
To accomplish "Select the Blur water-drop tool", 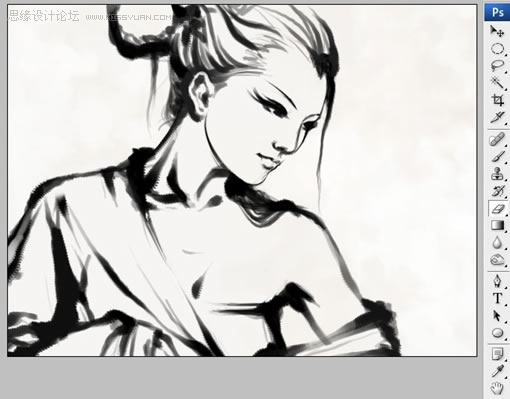I will tap(497, 242).
